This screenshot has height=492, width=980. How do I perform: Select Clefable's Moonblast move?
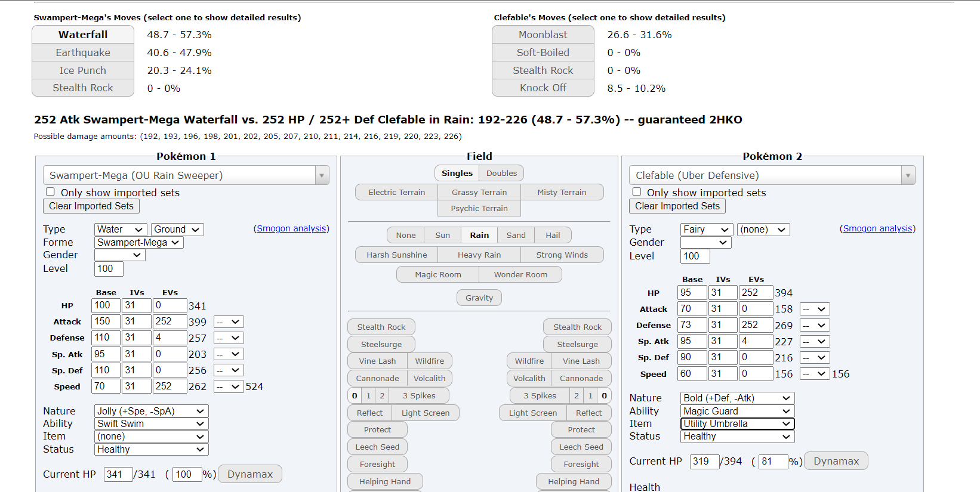[543, 35]
